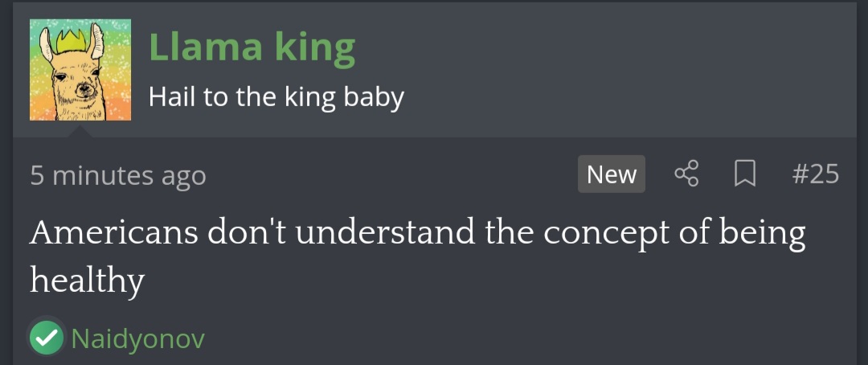The image size is (868, 365).
Task: Share this post via share icon
Action: pyautogui.click(x=687, y=174)
